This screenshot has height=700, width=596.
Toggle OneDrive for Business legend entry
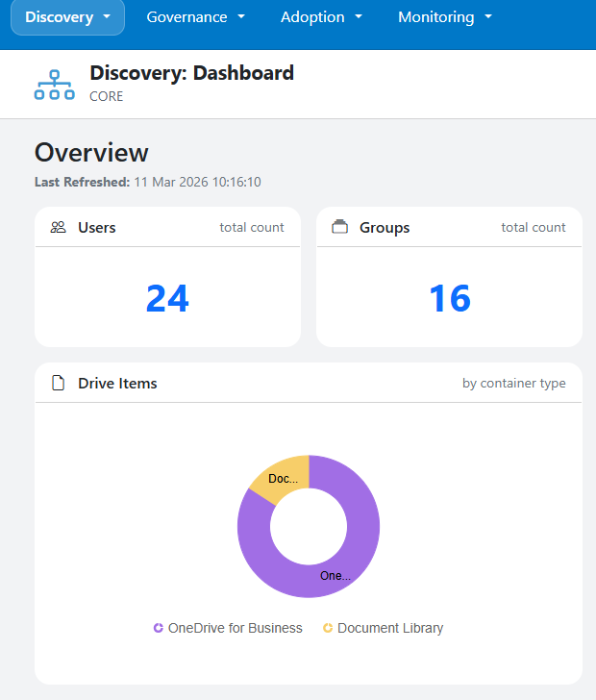(235, 628)
